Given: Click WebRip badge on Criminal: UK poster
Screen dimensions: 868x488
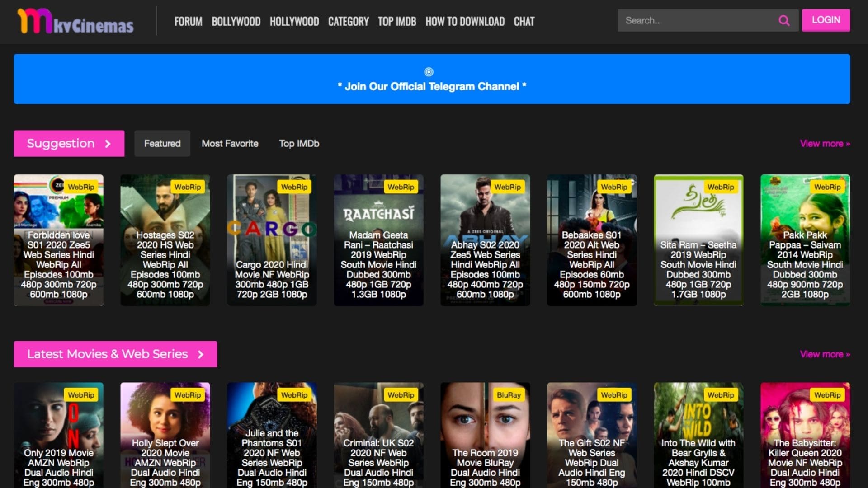Looking at the screenshot, I should click(401, 395).
